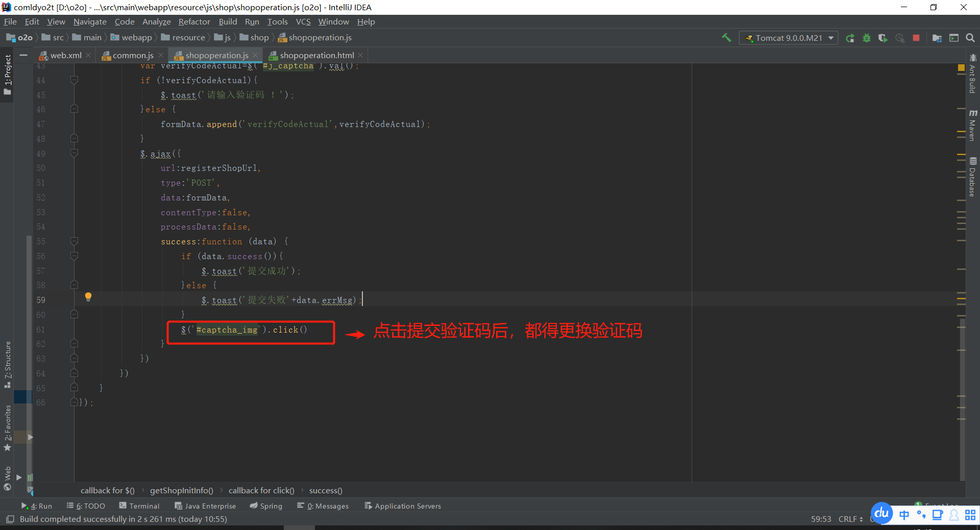980x530 pixels.
Task: Toggle the else fold marker at line 58
Action: coord(74,285)
